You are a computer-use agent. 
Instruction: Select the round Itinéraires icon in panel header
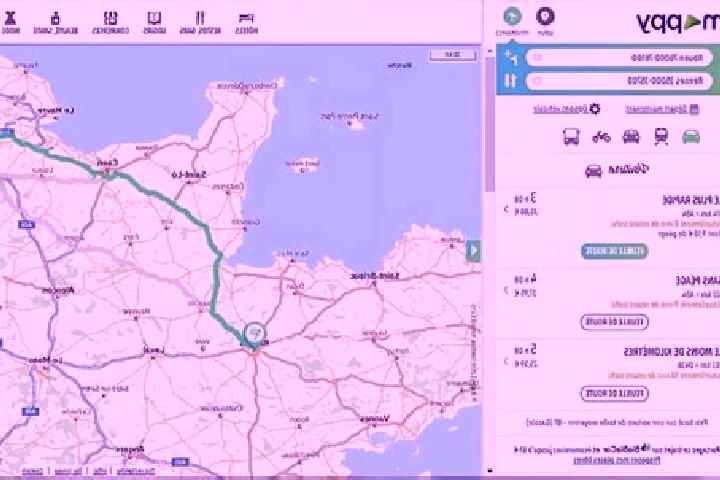(x=512, y=17)
